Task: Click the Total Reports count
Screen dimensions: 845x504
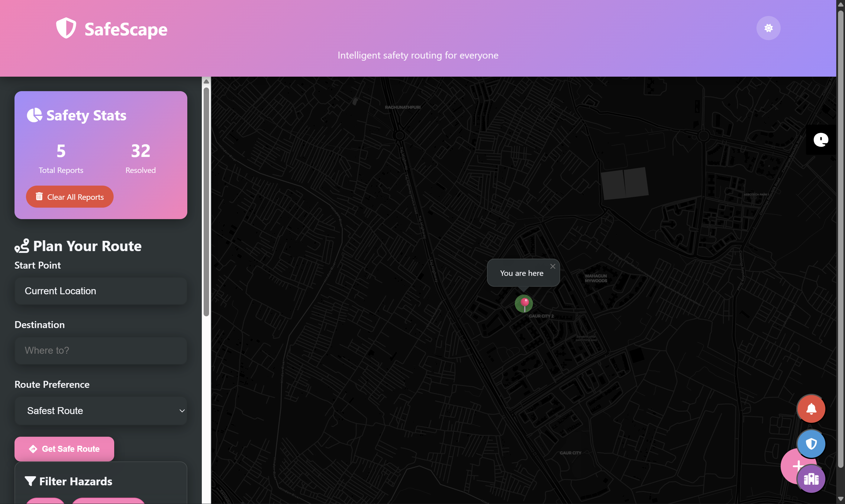Action: pos(61,151)
